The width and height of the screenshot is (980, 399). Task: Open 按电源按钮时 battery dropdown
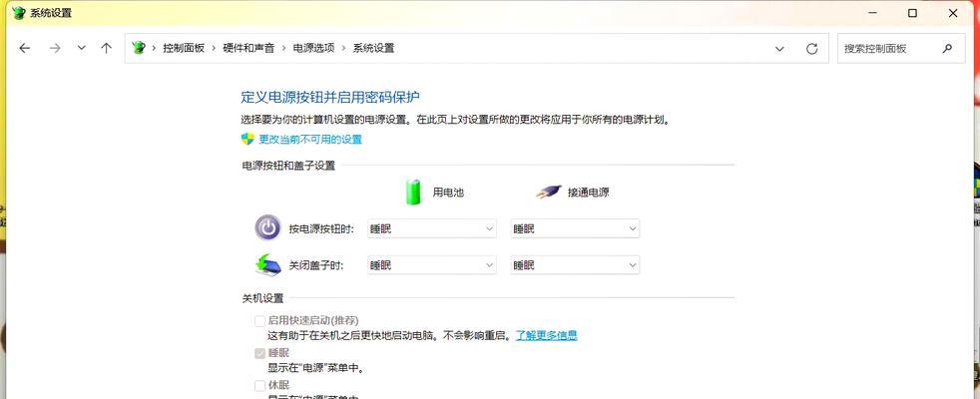(x=432, y=229)
